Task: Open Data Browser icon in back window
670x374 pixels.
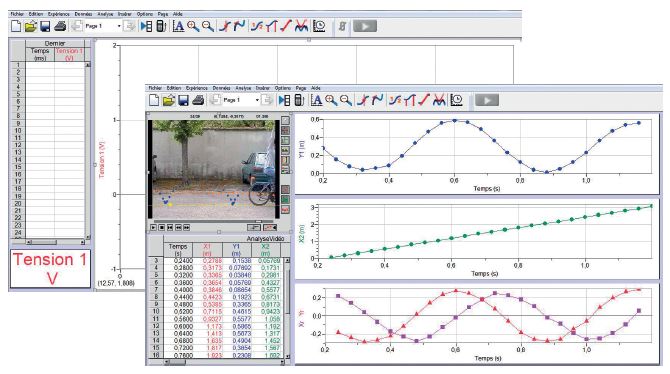Action: tap(146, 27)
